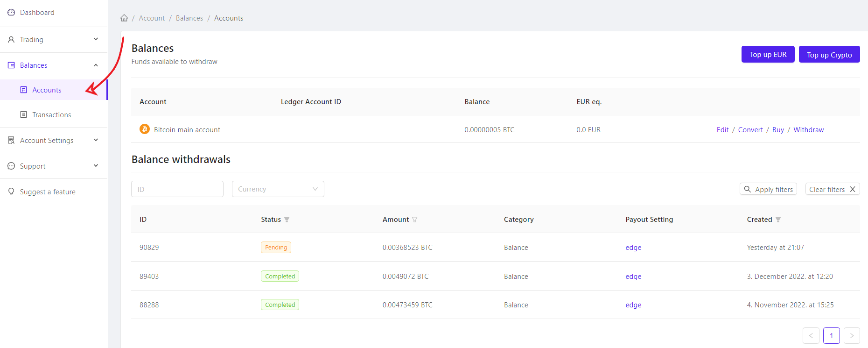868x348 pixels.
Task: Click the Payout Setting column header
Action: (x=649, y=220)
